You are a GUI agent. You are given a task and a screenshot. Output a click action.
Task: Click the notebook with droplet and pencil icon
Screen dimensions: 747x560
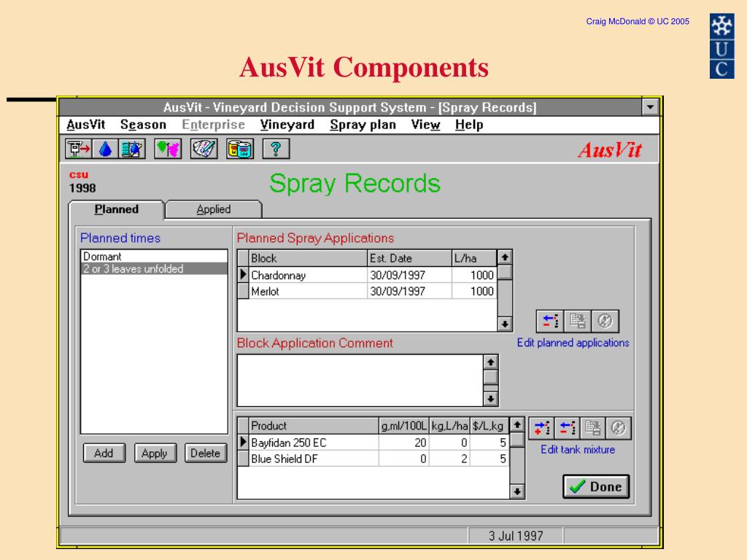(x=132, y=149)
